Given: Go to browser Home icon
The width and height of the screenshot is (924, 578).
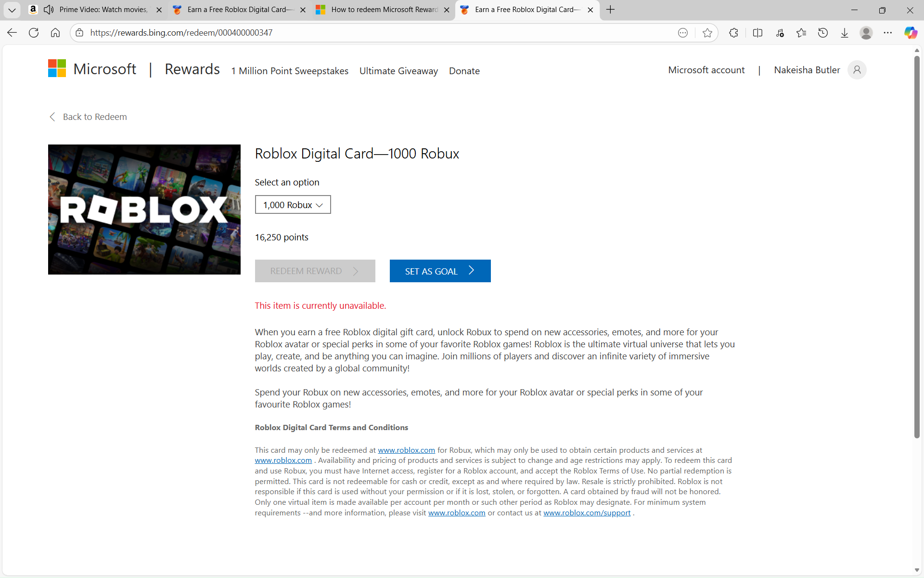Looking at the screenshot, I should pyautogui.click(x=55, y=33).
